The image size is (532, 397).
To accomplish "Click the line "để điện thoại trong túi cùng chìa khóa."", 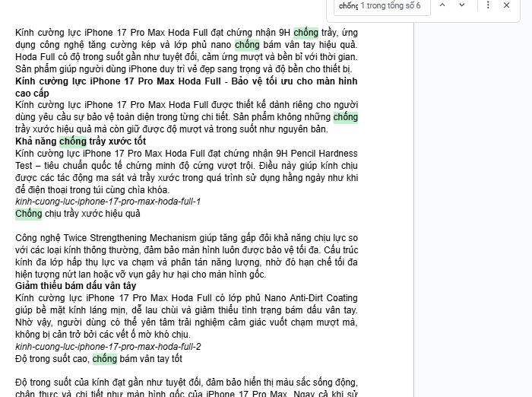I will point(92,190).
